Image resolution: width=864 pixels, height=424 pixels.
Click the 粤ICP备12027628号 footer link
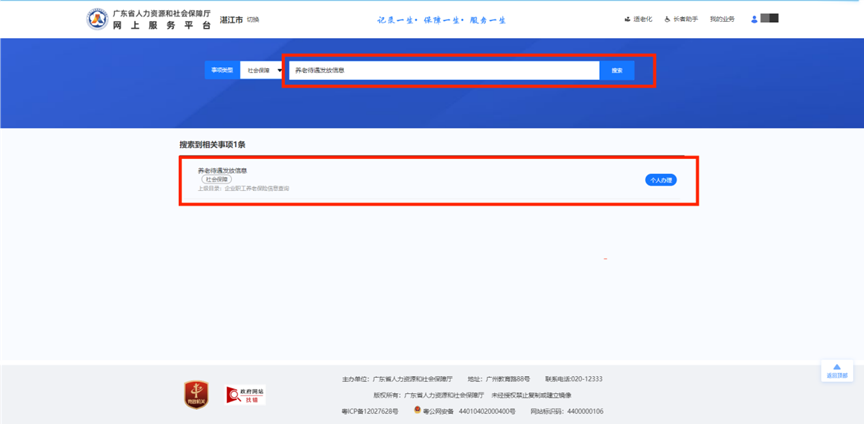[370, 411]
